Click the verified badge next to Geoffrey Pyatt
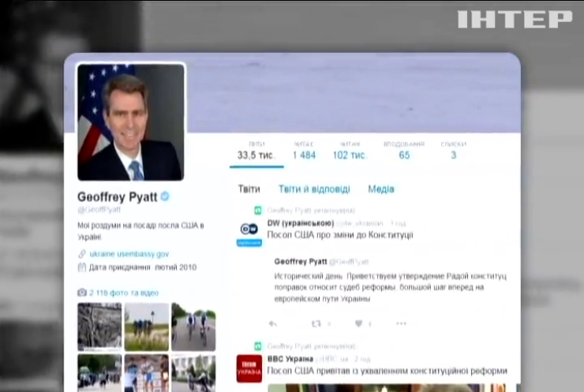The image size is (584, 392). click(x=165, y=196)
